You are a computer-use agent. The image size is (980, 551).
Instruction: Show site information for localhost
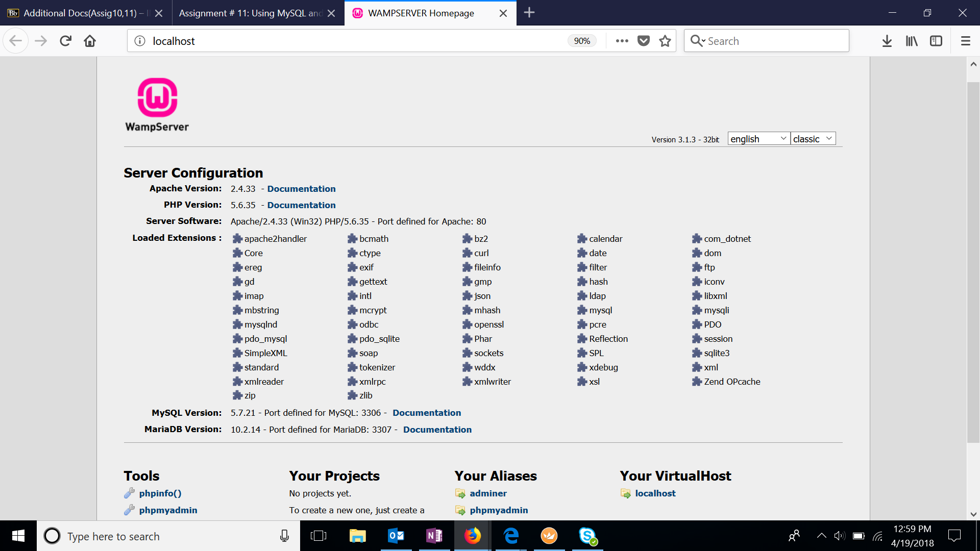point(140,41)
